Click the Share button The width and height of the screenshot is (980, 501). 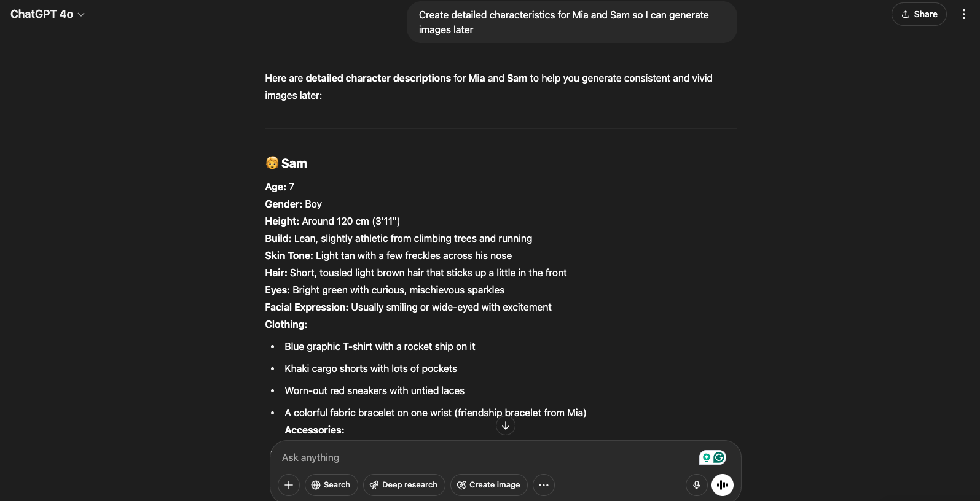919,14
